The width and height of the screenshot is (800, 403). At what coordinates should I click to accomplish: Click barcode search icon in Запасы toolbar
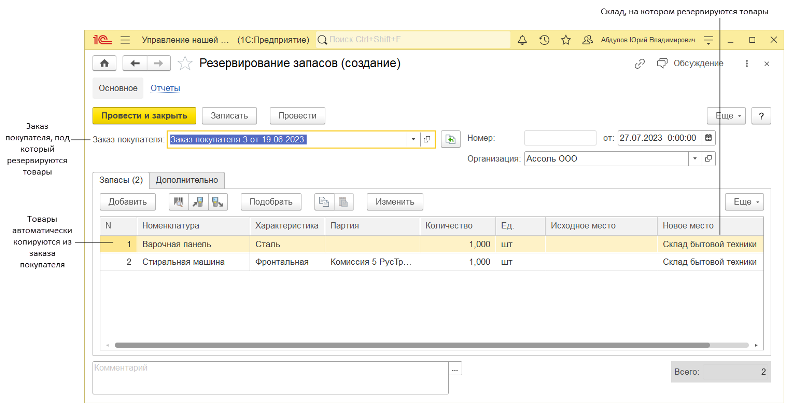[x=178, y=202]
